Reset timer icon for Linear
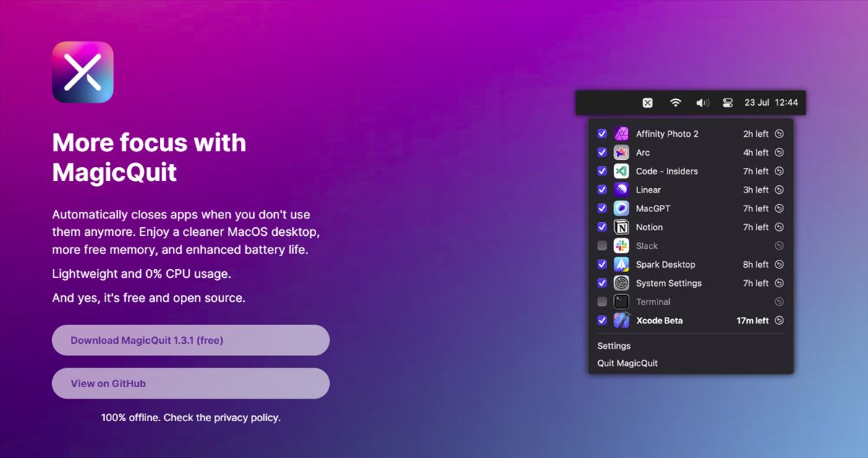868x458 pixels. coord(779,190)
